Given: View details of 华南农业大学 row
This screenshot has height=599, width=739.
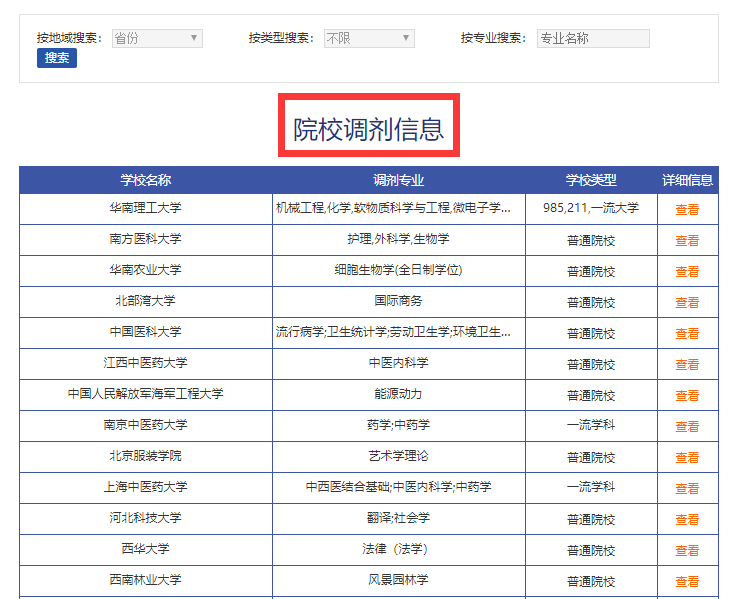Looking at the screenshot, I should (x=687, y=272).
